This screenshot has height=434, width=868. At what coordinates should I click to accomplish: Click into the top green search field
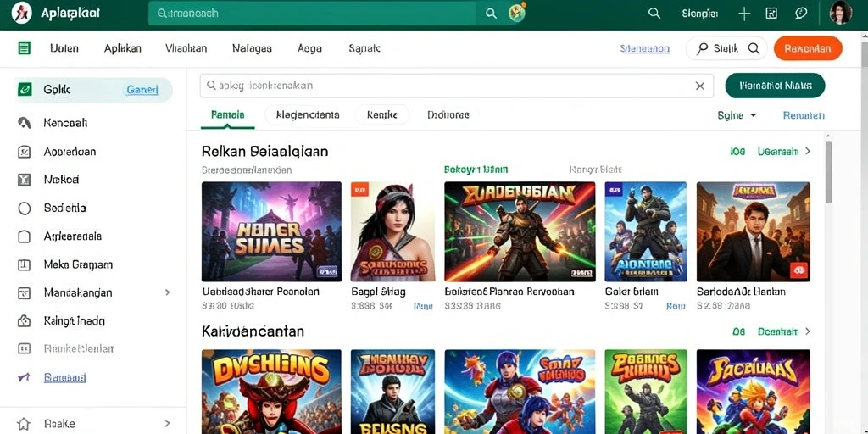point(312,13)
